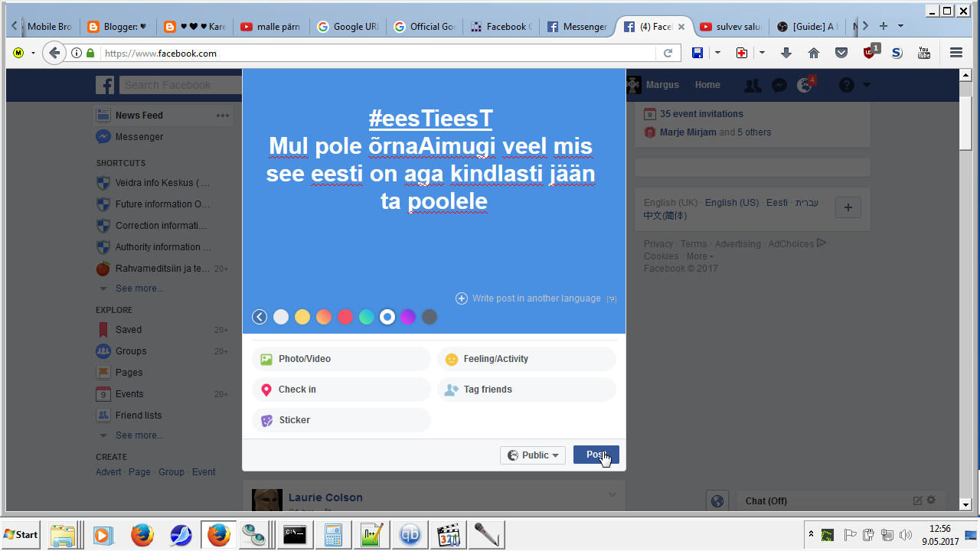Switch to the Guide GitHub tab

click(x=807, y=26)
